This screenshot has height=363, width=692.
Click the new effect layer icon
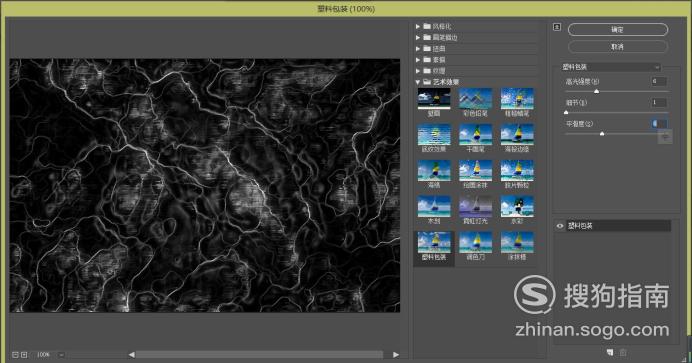point(610,352)
